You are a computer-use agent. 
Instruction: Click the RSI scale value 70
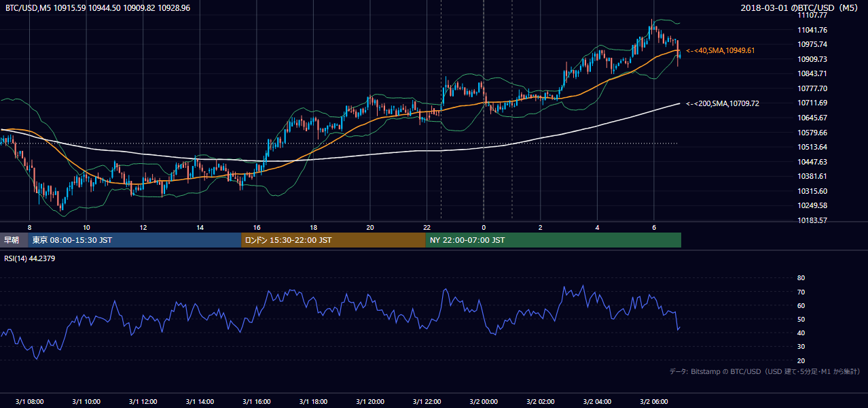coord(801,292)
